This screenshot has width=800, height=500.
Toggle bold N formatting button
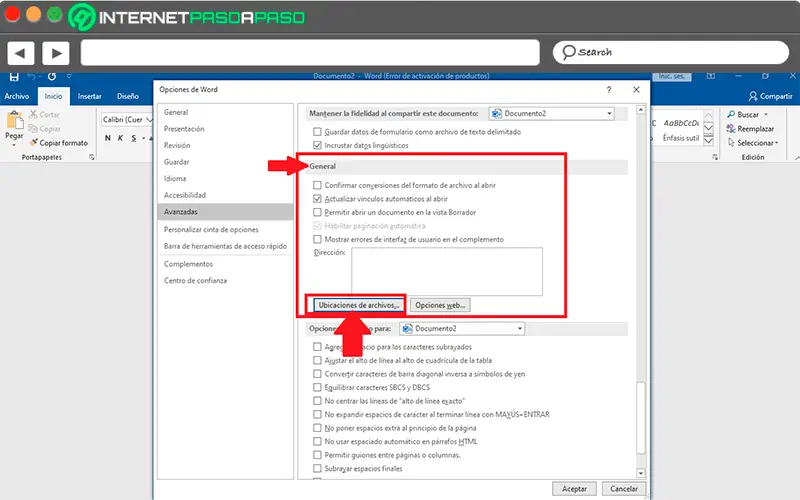point(108,138)
